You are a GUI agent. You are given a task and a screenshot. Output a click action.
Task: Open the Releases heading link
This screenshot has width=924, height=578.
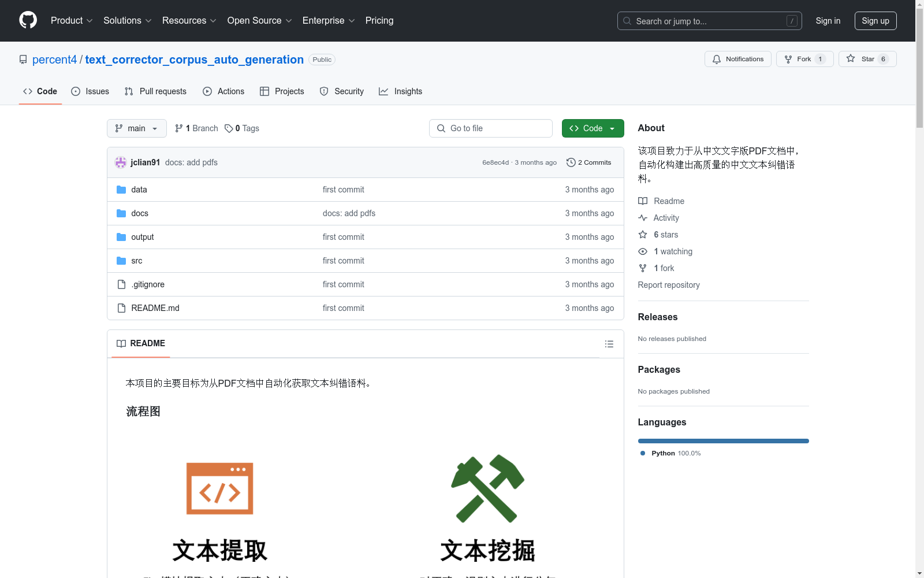point(658,317)
